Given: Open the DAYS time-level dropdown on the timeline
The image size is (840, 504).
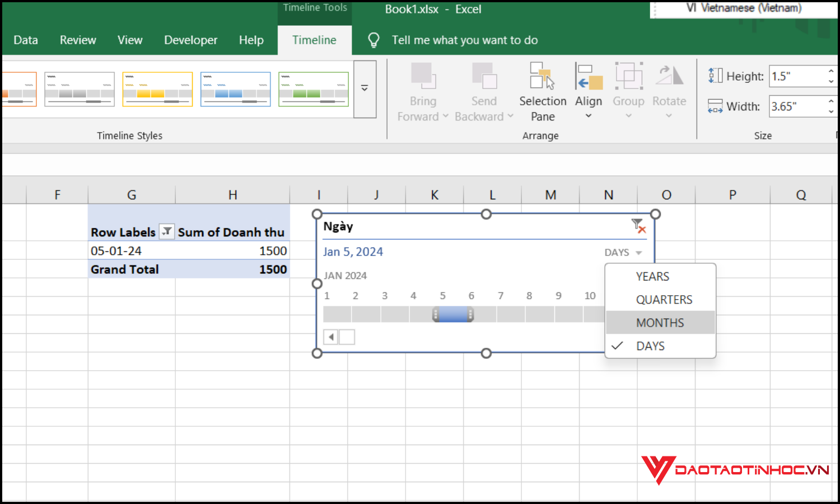Looking at the screenshot, I should coord(623,252).
